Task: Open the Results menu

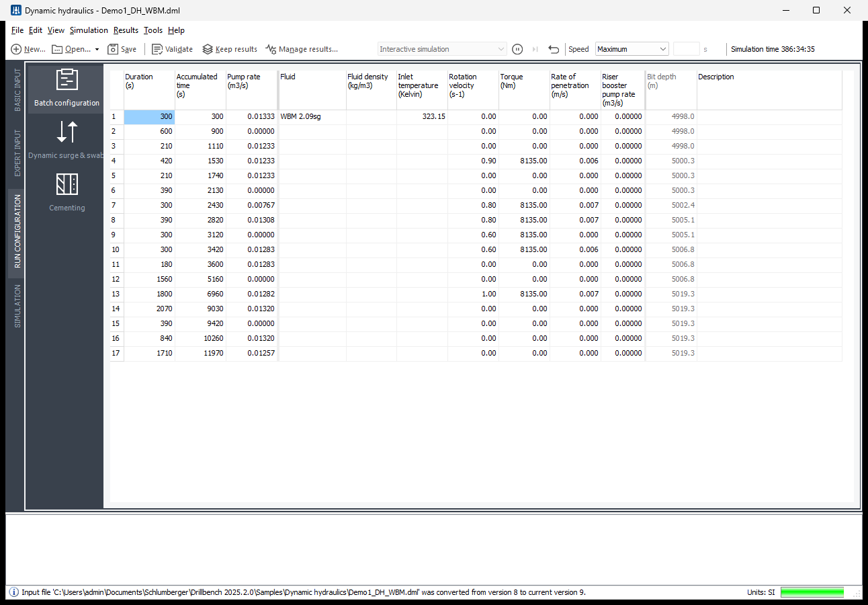Action: point(126,30)
